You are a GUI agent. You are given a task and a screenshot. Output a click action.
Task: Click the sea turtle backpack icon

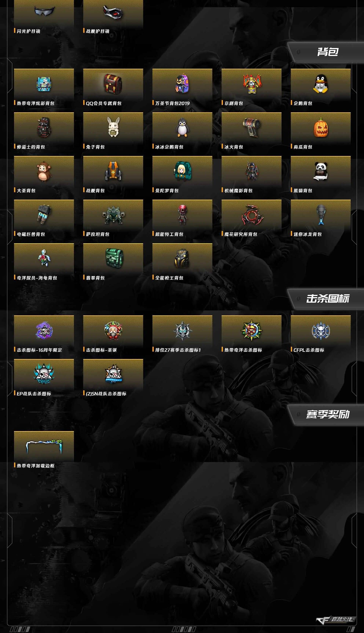point(44,258)
